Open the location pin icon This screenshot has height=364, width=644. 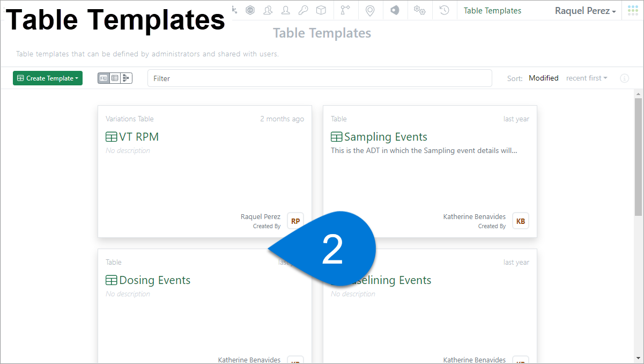pyautogui.click(x=369, y=10)
